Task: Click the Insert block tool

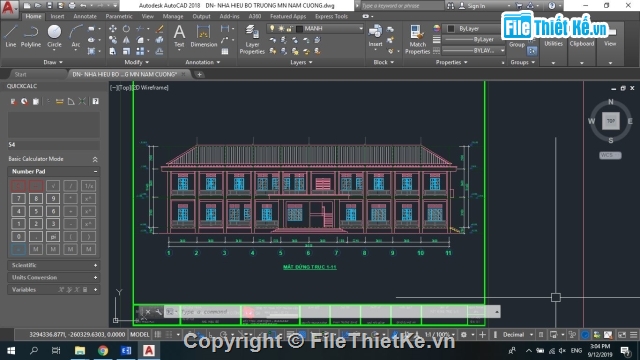Action: 375,36
